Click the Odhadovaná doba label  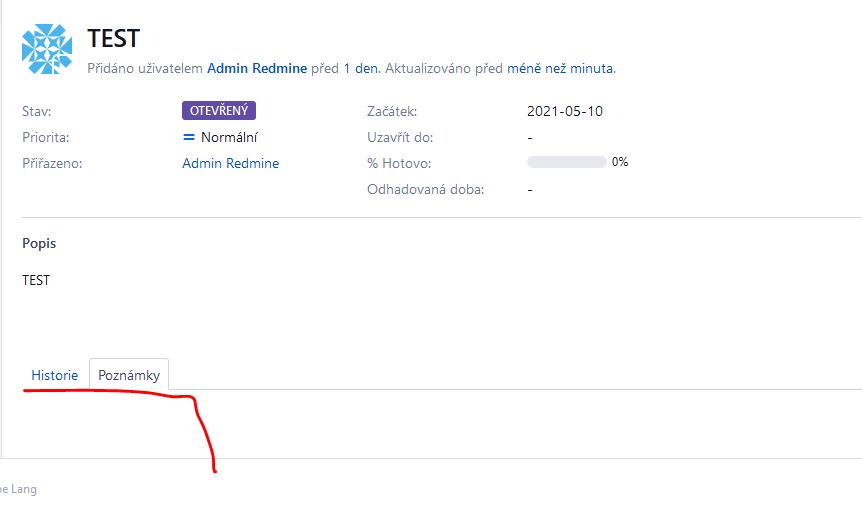tap(426, 190)
